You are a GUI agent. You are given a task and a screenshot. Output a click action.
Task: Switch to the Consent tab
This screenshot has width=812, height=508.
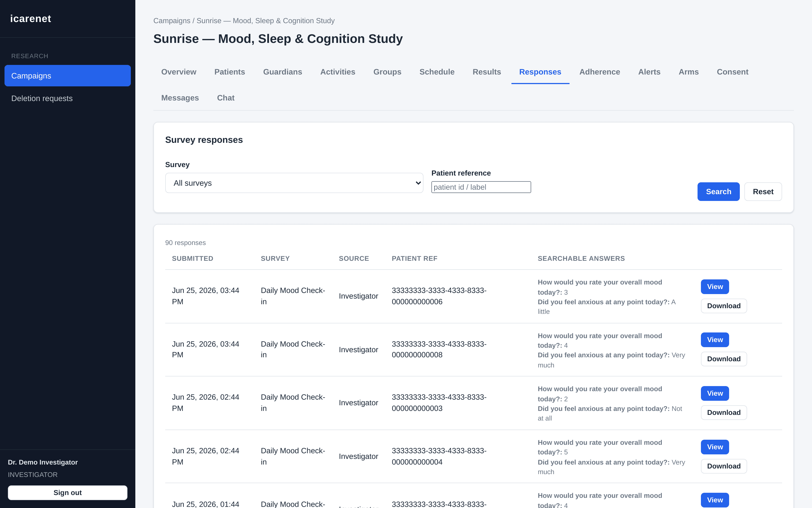coord(732,72)
